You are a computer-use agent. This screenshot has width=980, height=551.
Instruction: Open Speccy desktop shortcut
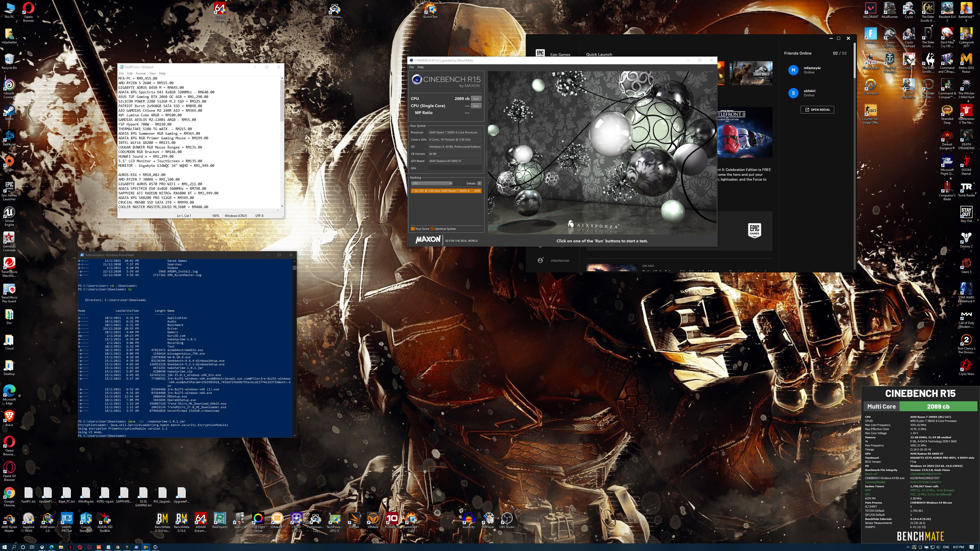coord(239,520)
